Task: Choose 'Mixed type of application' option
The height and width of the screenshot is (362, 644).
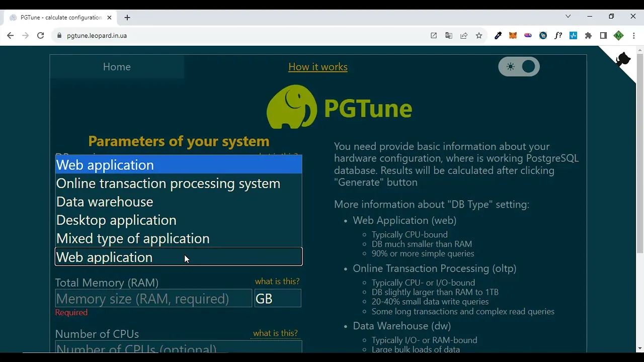Action: [179, 238]
